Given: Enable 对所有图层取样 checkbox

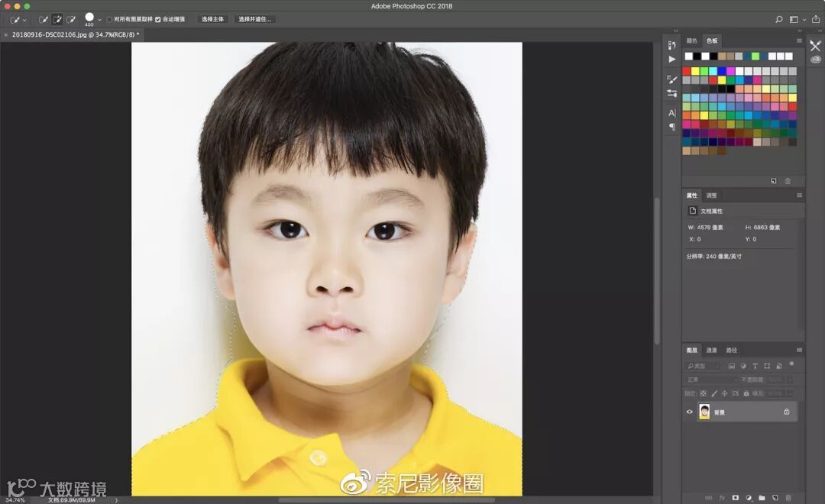Looking at the screenshot, I should [109, 19].
